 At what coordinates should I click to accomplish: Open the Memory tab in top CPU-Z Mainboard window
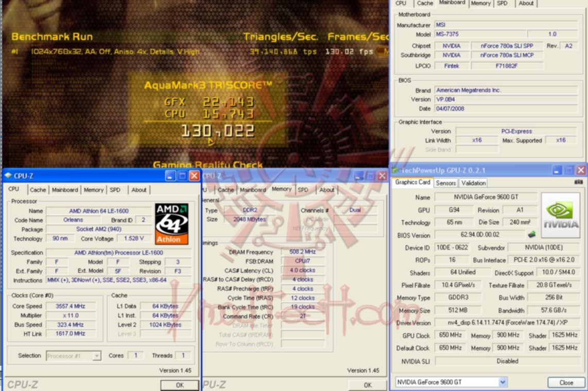point(480,4)
